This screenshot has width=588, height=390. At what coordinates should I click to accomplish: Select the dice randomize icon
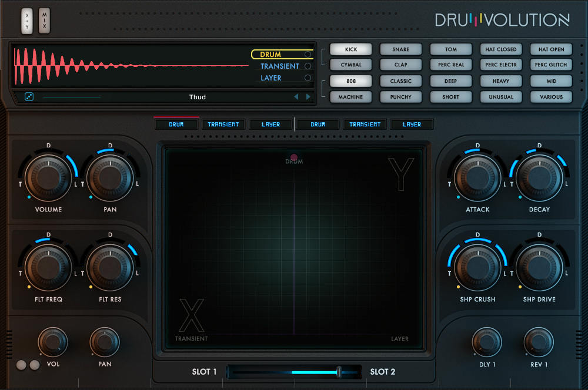[28, 97]
